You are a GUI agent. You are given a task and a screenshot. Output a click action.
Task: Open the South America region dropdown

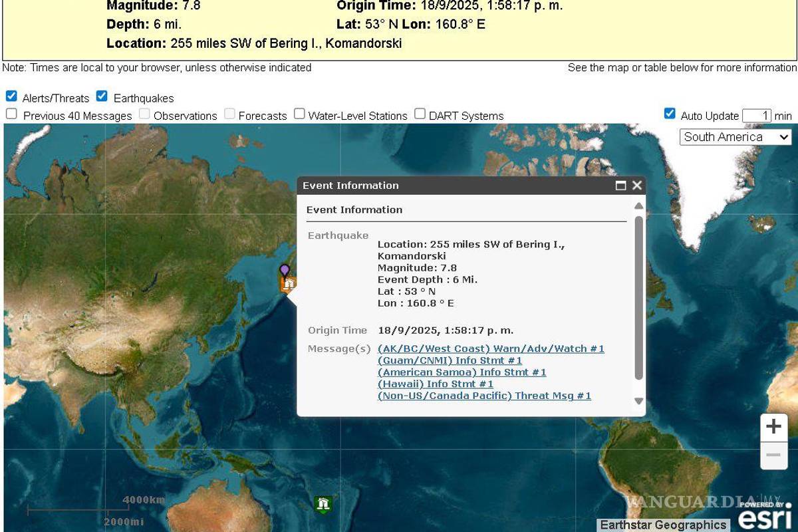pyautogui.click(x=735, y=136)
